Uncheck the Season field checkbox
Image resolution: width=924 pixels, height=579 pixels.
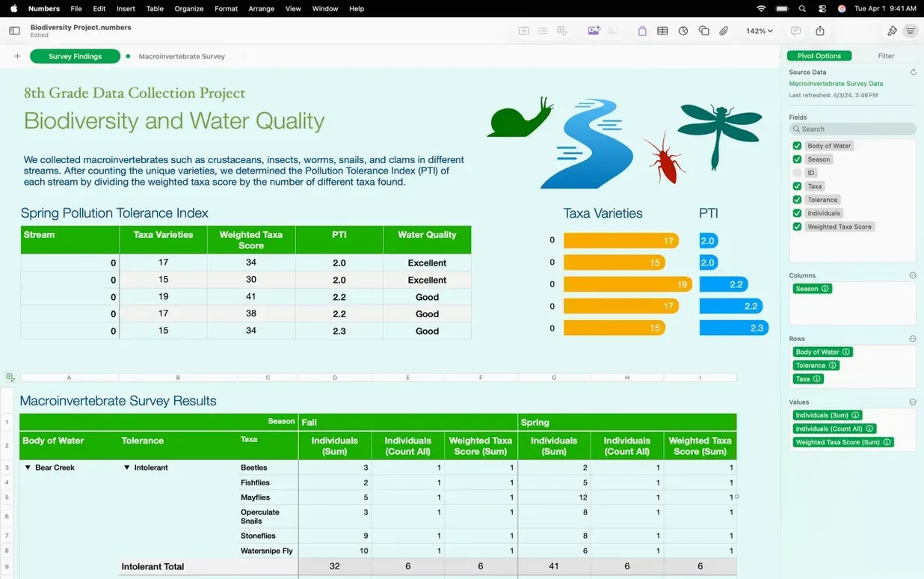click(x=797, y=159)
